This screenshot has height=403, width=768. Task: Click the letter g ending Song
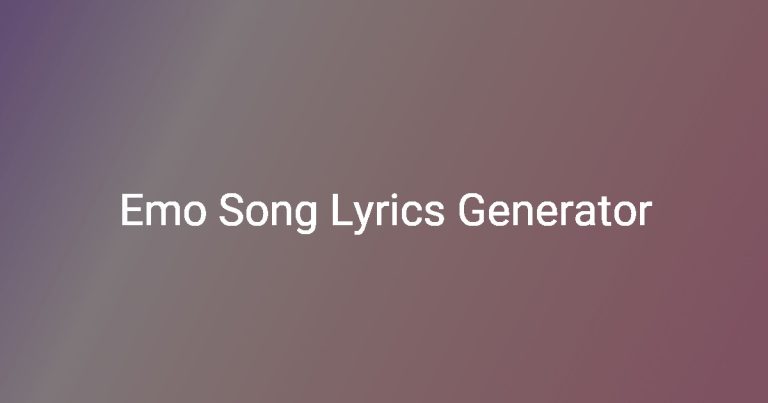point(306,217)
